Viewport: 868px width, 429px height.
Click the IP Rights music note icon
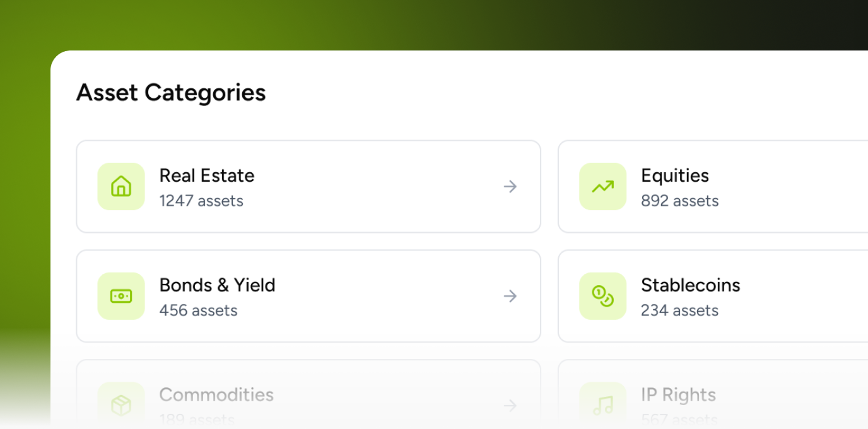602,405
